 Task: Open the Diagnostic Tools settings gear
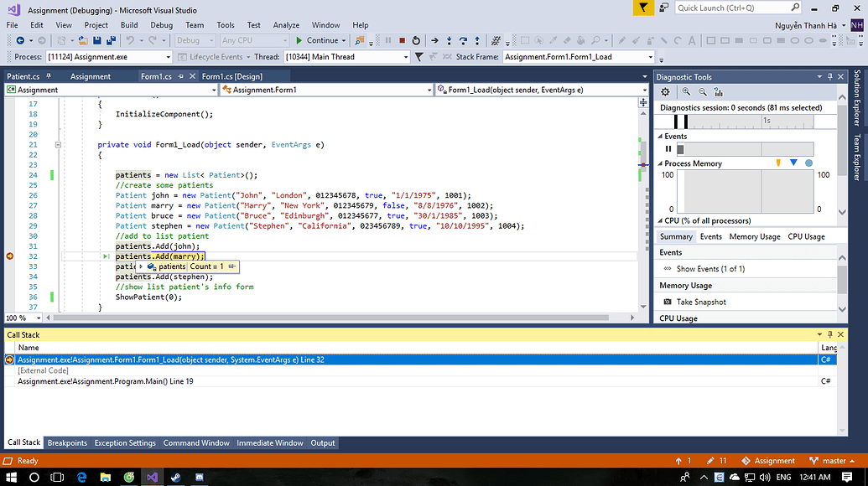coord(665,92)
